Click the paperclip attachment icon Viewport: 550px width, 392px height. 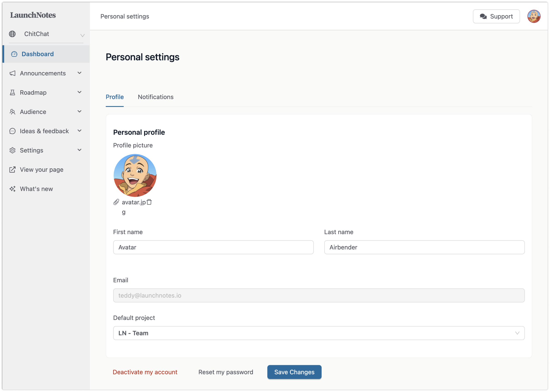116,202
